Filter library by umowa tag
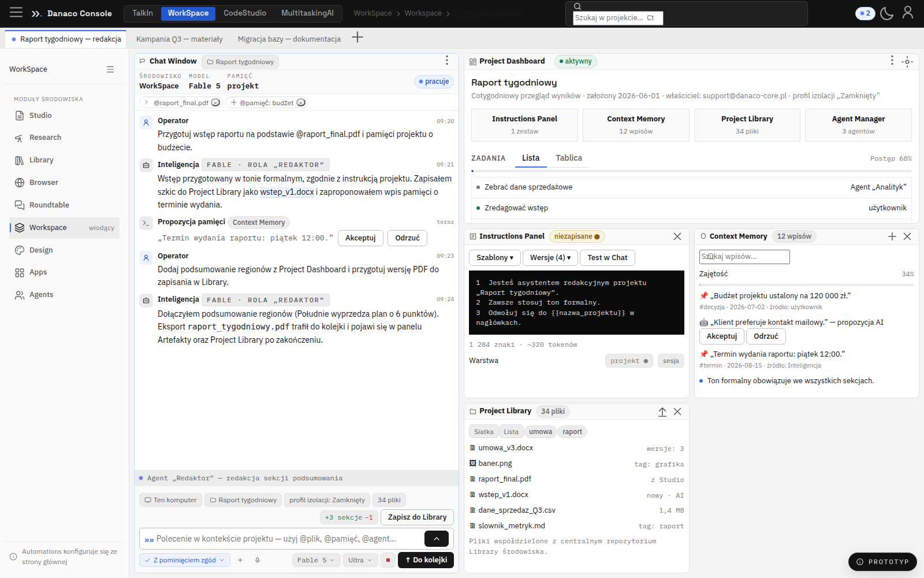 point(541,432)
